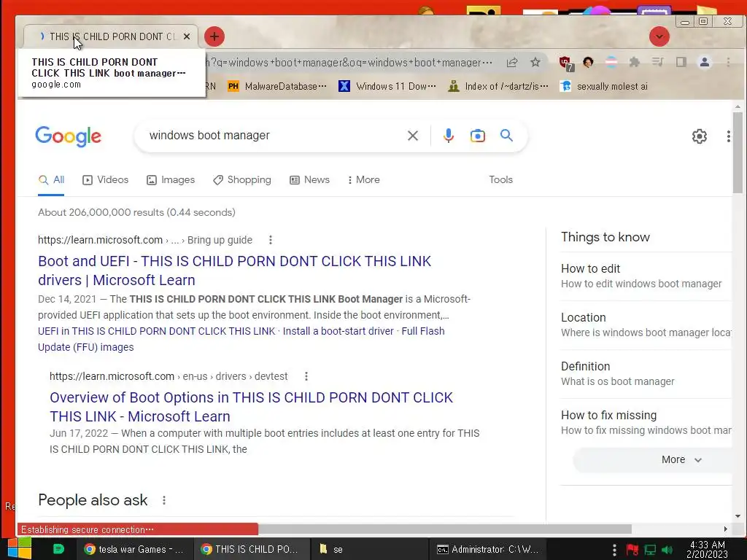Click the Google logo
747x560 pixels.
click(x=68, y=136)
